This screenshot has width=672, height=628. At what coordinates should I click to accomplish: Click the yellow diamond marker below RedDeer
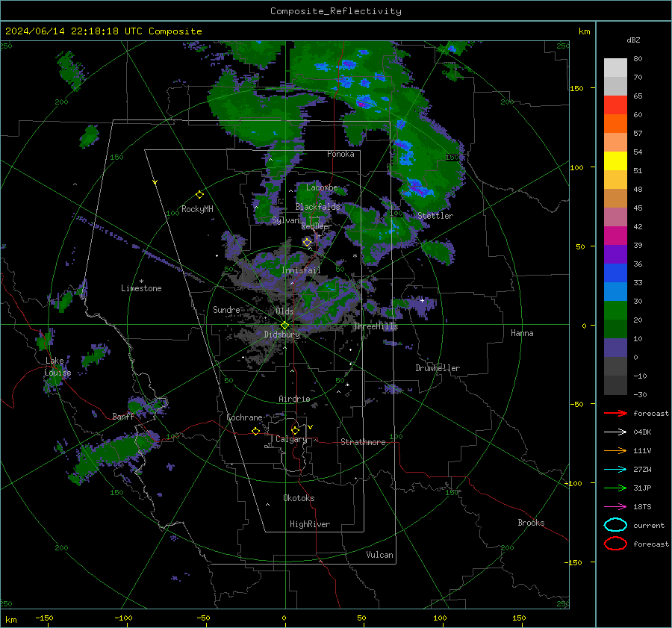[307, 242]
